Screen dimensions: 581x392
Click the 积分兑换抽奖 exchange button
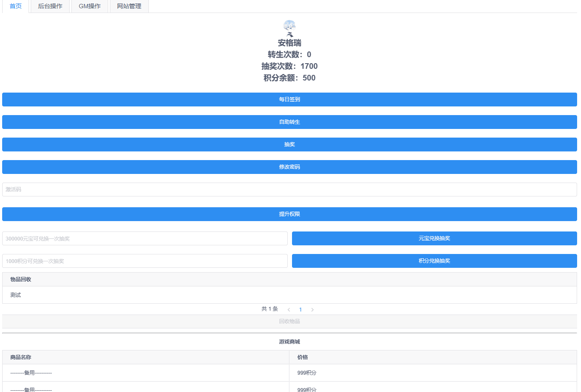(x=434, y=261)
